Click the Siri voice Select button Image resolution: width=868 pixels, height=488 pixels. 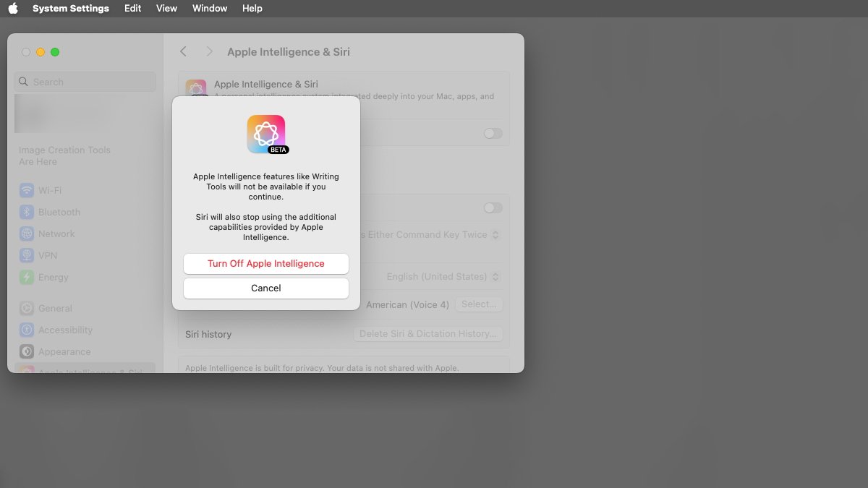[479, 304]
